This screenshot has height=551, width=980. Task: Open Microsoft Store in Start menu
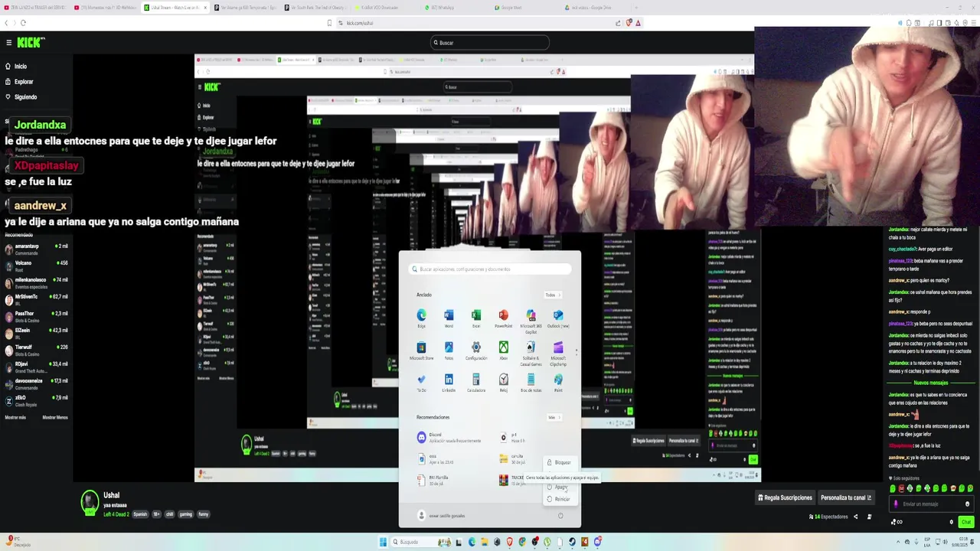(421, 350)
